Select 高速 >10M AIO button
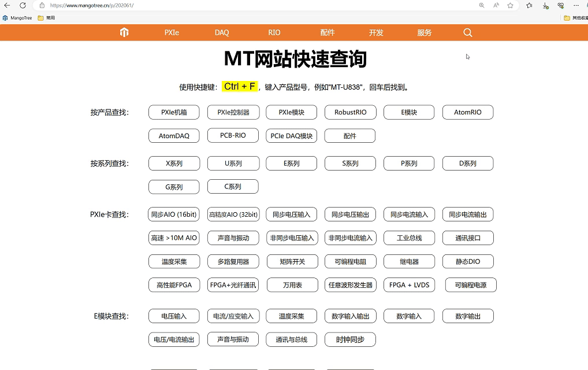The width and height of the screenshot is (588, 370). [x=174, y=238]
